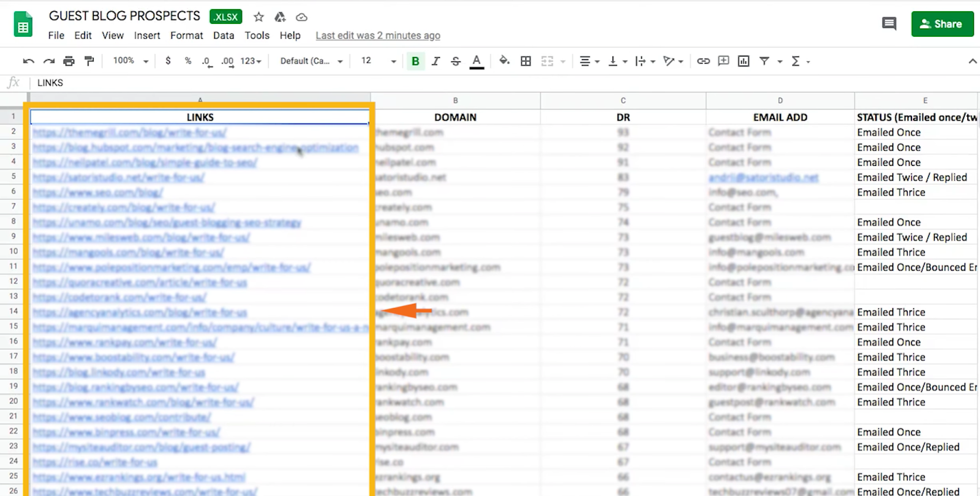
Task: Open the 100% zoom dropdown
Action: 130,61
